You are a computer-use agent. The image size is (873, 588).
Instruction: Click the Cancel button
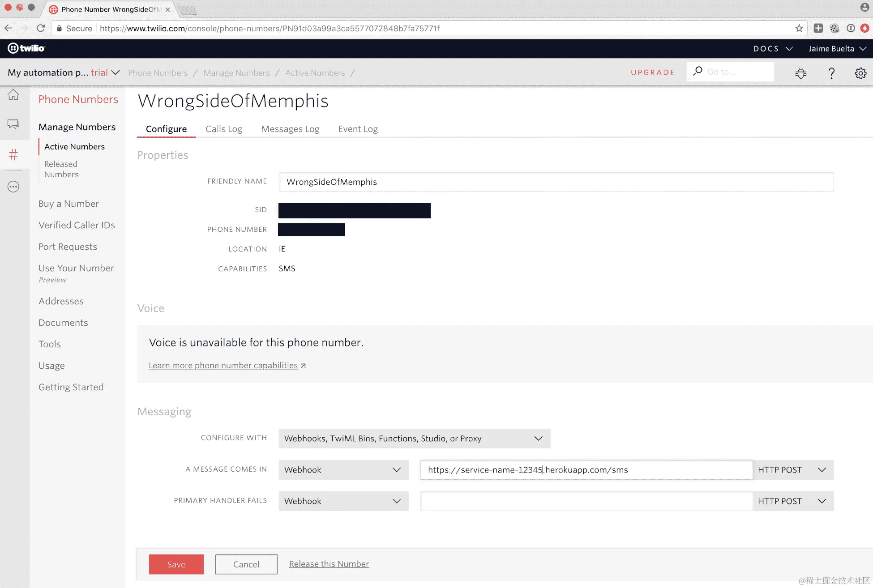point(246,564)
